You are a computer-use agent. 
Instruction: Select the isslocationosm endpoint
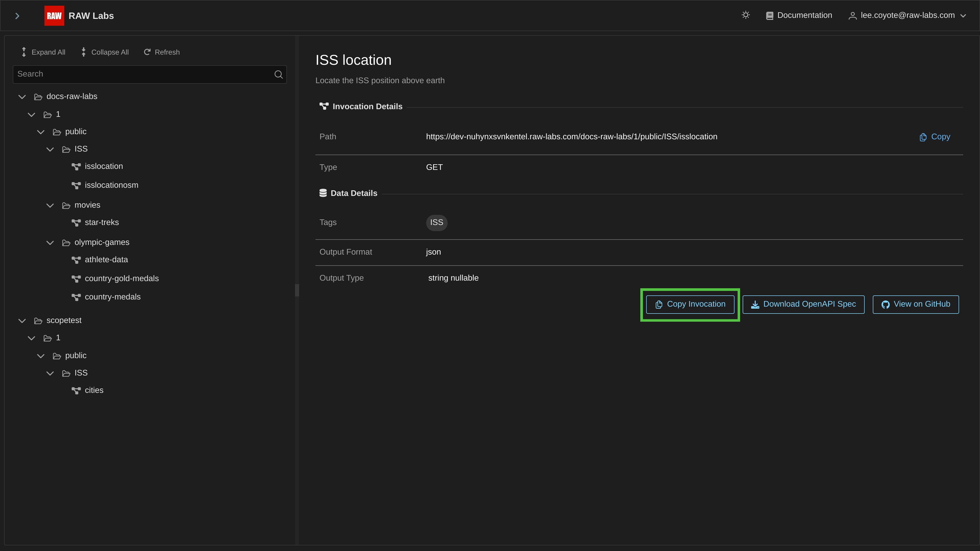pos(112,185)
